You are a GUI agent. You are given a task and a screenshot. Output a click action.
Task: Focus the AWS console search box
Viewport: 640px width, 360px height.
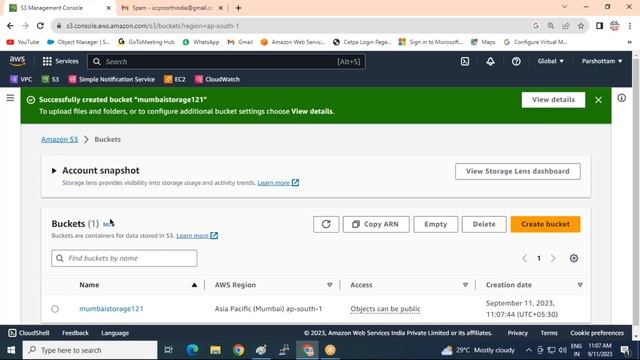tap(226, 62)
